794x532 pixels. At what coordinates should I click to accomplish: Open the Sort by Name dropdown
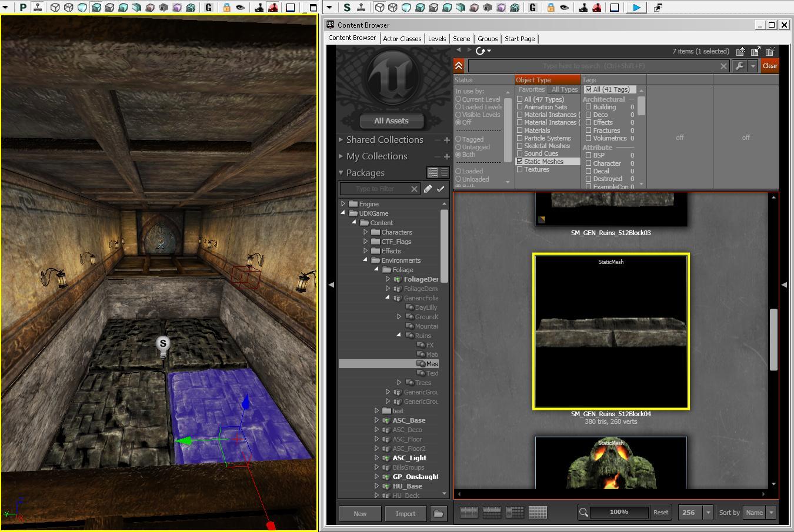[x=771, y=513]
